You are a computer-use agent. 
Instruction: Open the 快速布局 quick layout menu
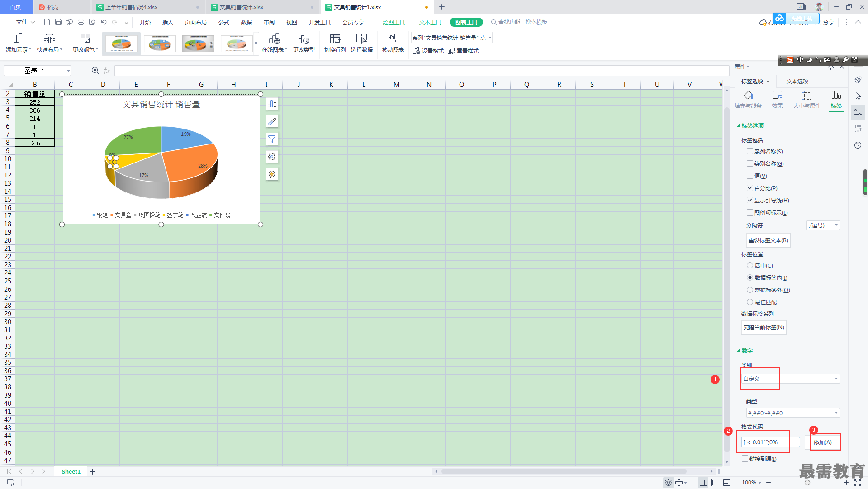(x=49, y=43)
